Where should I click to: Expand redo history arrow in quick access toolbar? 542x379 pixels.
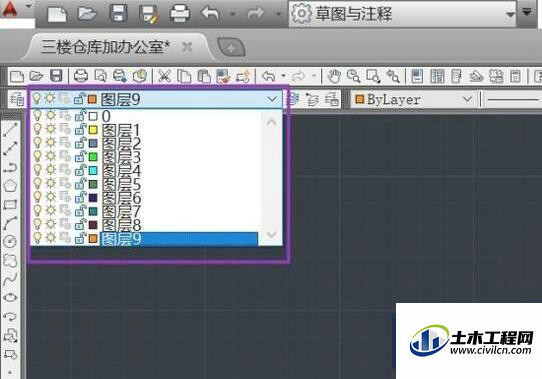pyautogui.click(x=278, y=14)
